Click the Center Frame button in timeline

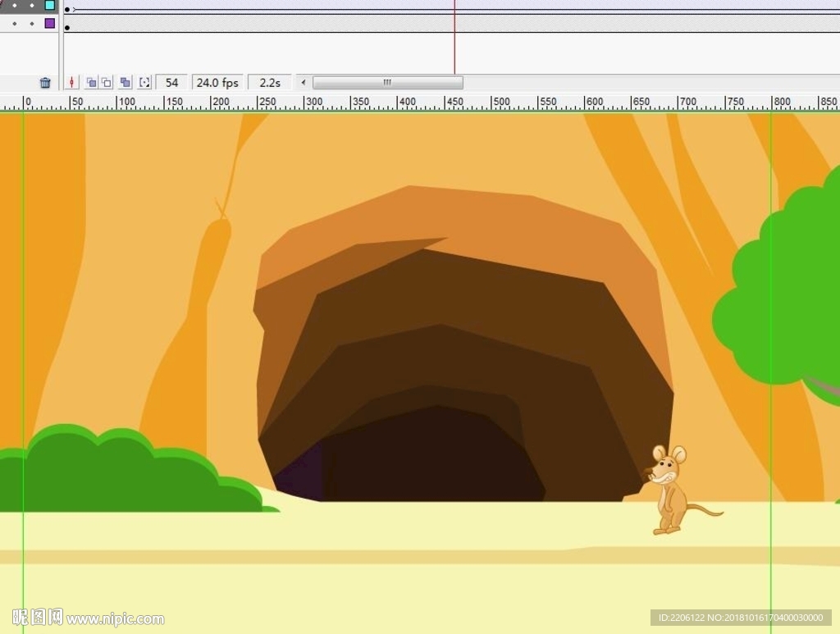click(72, 83)
